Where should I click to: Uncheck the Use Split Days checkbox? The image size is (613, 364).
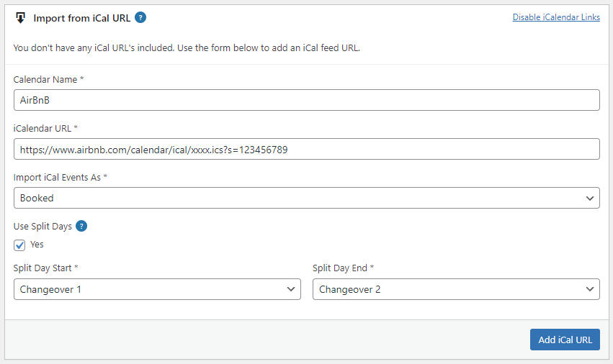[x=19, y=245]
